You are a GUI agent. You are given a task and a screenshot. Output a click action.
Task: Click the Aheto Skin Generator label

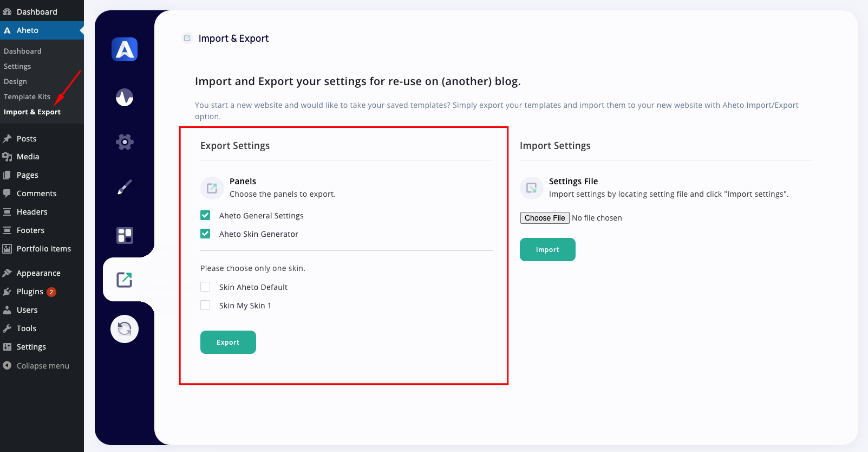click(259, 234)
